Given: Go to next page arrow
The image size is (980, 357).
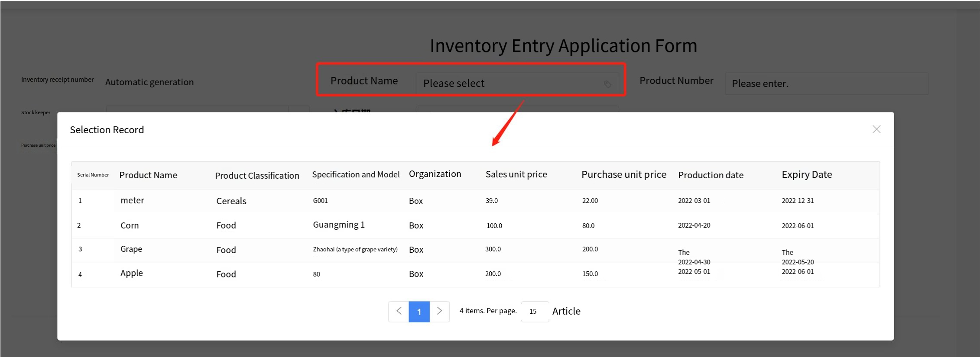Looking at the screenshot, I should click(439, 311).
